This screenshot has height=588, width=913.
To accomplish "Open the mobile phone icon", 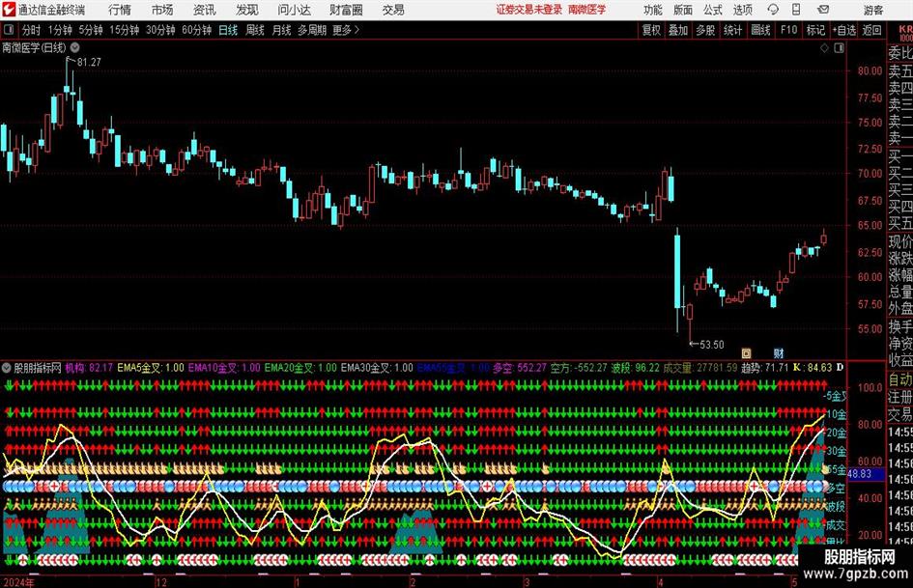I will coord(796,10).
